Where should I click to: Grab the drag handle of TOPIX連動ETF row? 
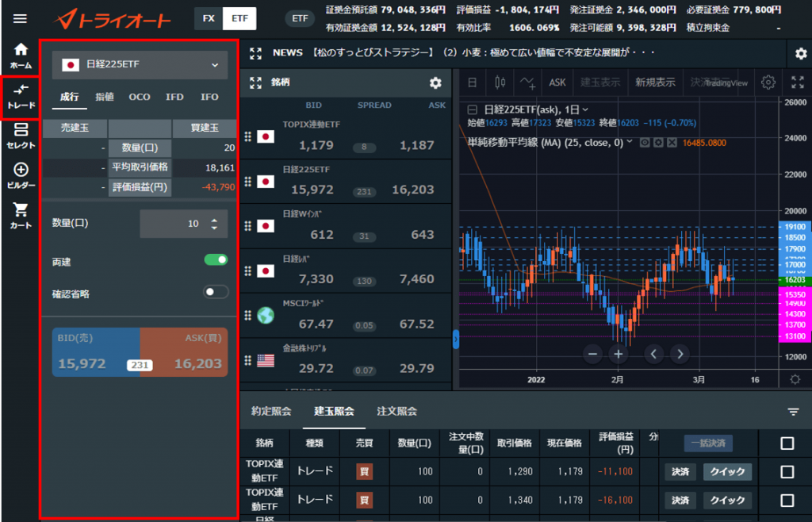247,136
